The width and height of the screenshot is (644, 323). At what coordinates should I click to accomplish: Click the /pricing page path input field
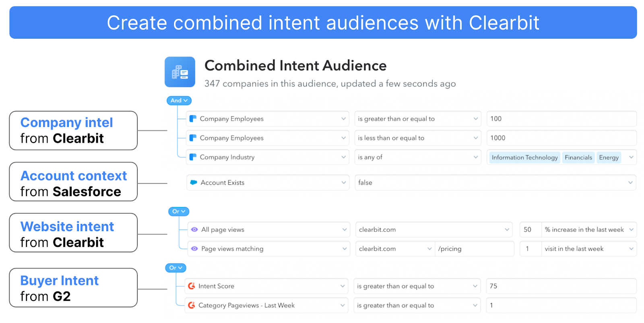click(x=474, y=248)
